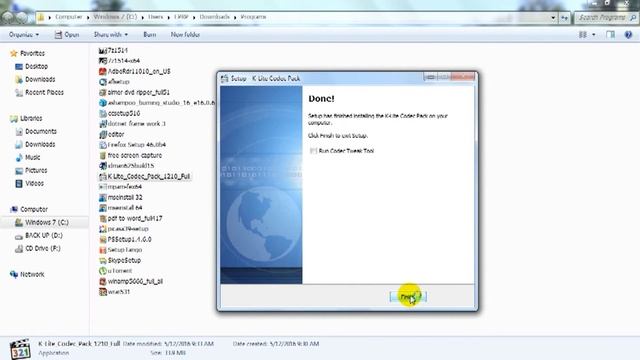Image resolution: width=640 pixels, height=360 pixels.
Task: Select Computer in the navigation pane
Action: (34, 209)
